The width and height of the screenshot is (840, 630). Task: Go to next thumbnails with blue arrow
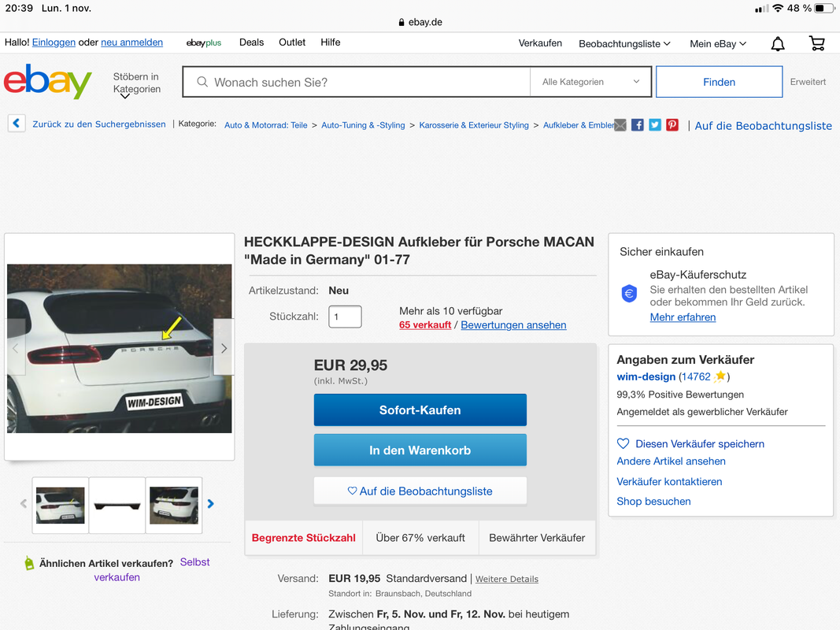click(x=210, y=503)
